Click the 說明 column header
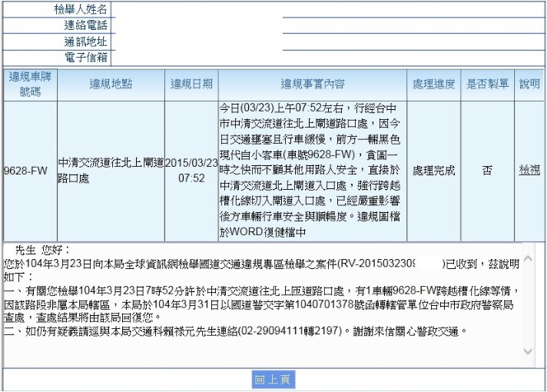The width and height of the screenshot is (547, 392). [x=529, y=85]
